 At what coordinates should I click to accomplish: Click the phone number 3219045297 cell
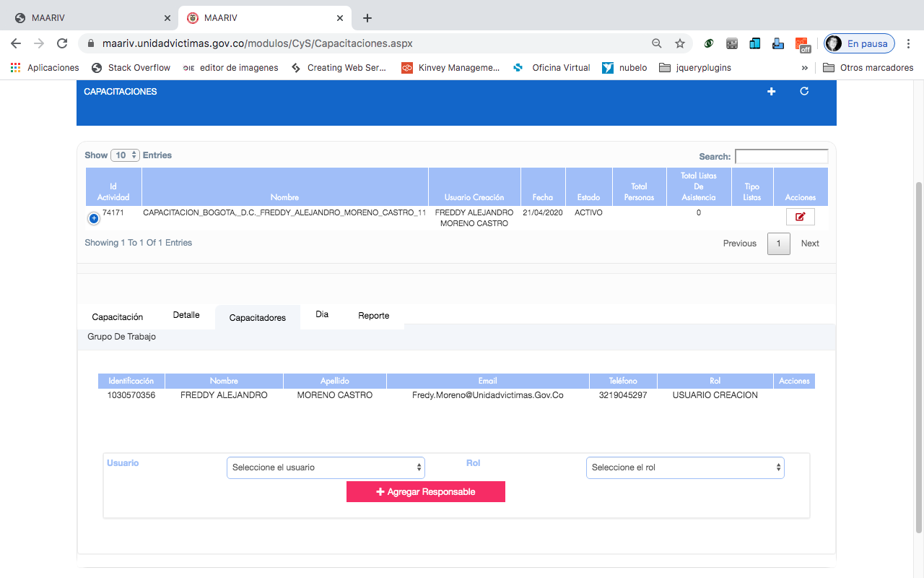click(x=623, y=395)
